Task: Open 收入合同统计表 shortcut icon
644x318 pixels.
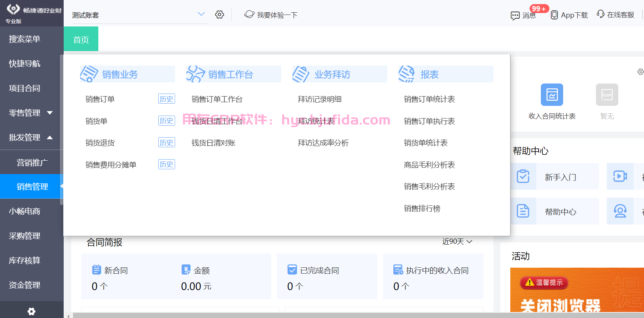Action: (552, 95)
